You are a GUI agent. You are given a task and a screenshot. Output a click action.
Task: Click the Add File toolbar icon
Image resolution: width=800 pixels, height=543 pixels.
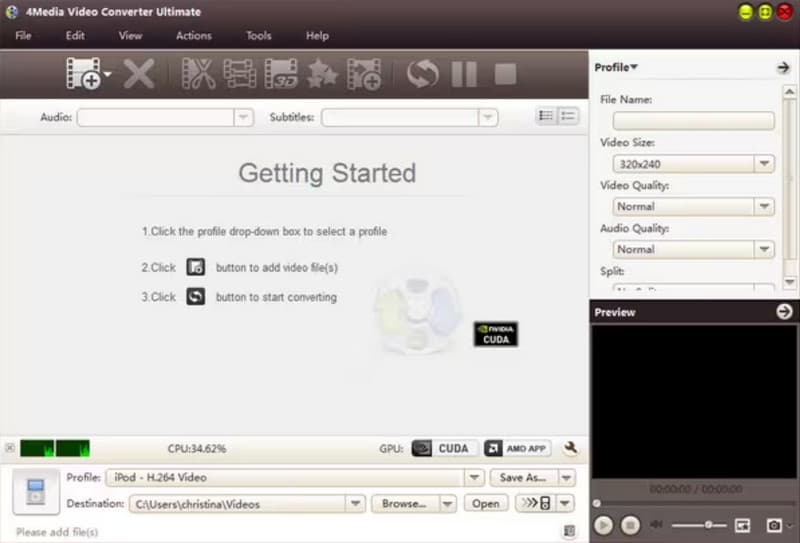[x=83, y=74]
